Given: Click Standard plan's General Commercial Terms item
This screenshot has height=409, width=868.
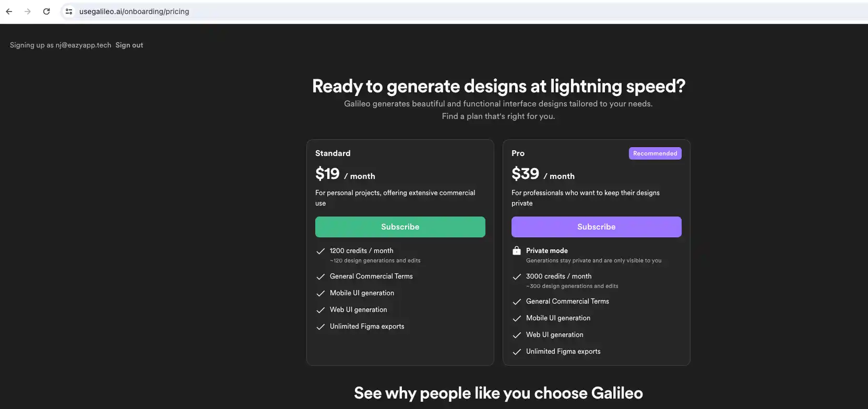Looking at the screenshot, I should click(371, 276).
